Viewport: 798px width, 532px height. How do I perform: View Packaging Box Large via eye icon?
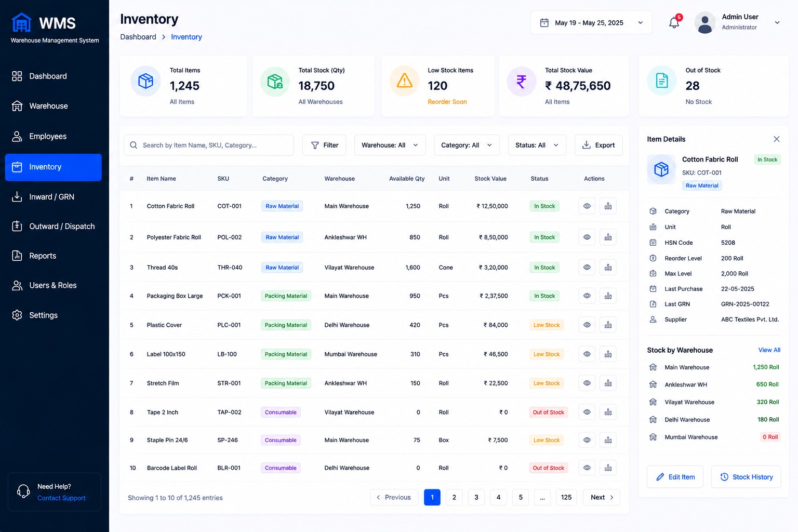point(587,296)
